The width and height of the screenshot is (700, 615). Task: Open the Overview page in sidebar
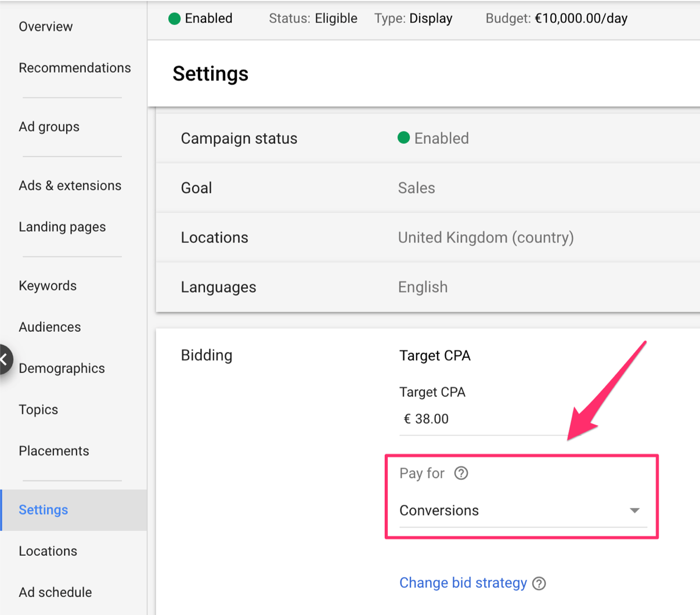(46, 27)
